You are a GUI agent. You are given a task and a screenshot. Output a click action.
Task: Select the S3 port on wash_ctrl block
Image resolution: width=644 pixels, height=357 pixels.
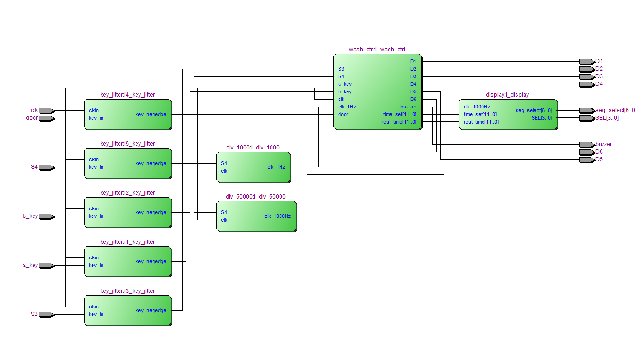coord(341,69)
